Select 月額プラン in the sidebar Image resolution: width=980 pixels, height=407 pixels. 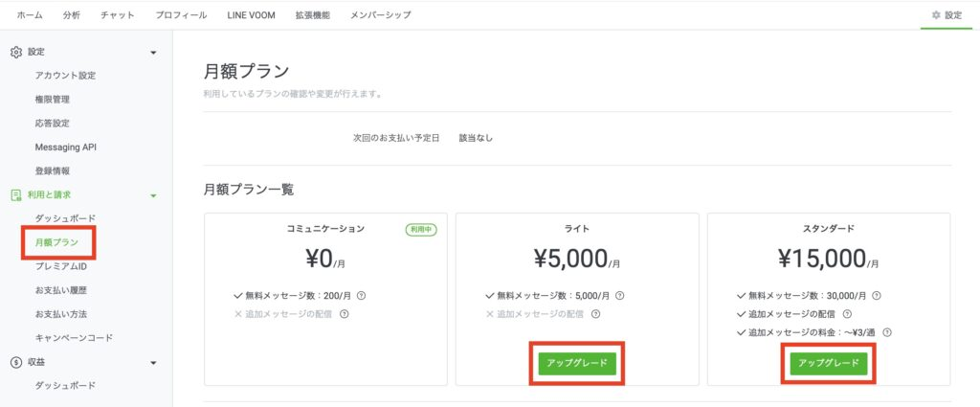[x=56, y=243]
